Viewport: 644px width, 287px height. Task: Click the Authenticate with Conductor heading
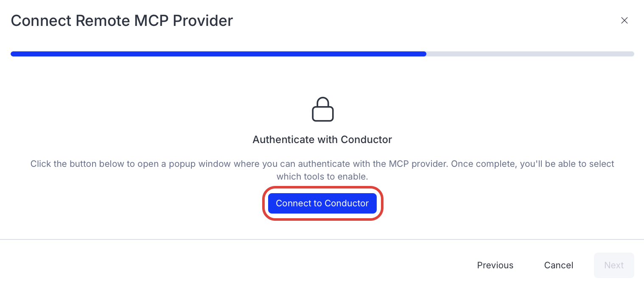coord(322,139)
